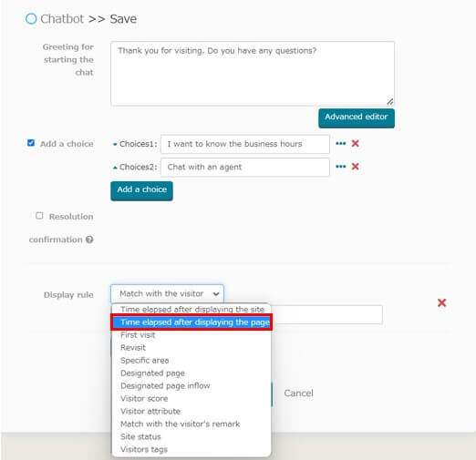Screen dimensions: 476x460
Task: Uncheck the Add a choice checkbox
Action: point(31,143)
